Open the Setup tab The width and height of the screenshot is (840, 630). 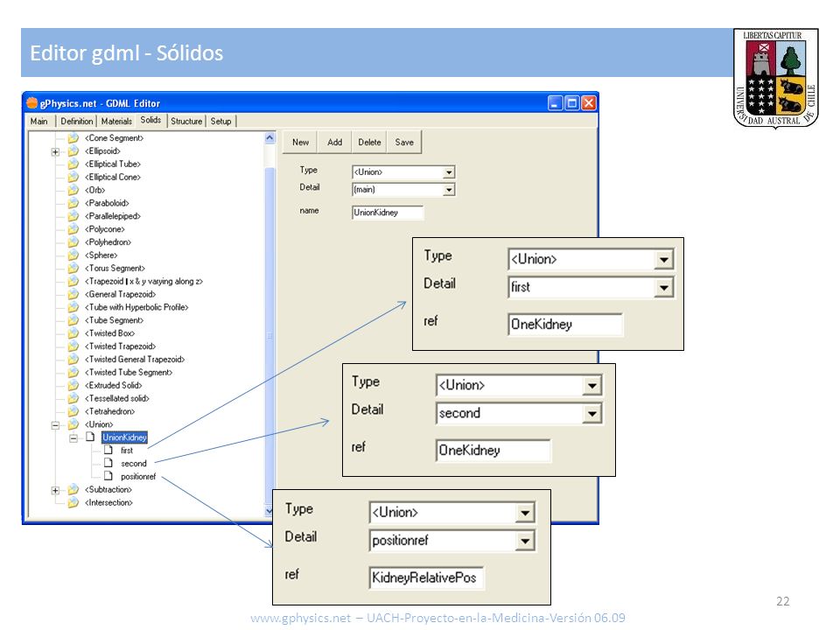pos(220,122)
